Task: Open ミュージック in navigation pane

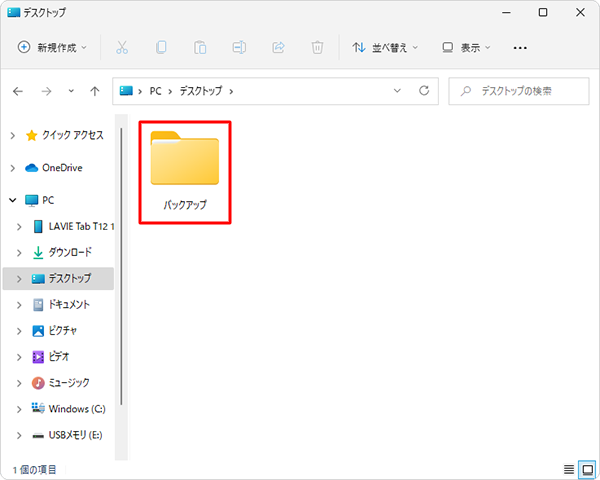Action: [69, 383]
